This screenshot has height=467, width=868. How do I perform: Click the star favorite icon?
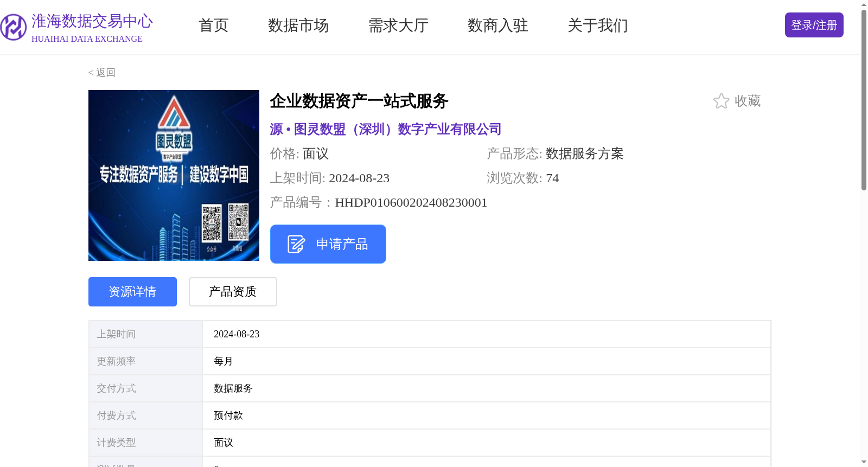pos(721,101)
